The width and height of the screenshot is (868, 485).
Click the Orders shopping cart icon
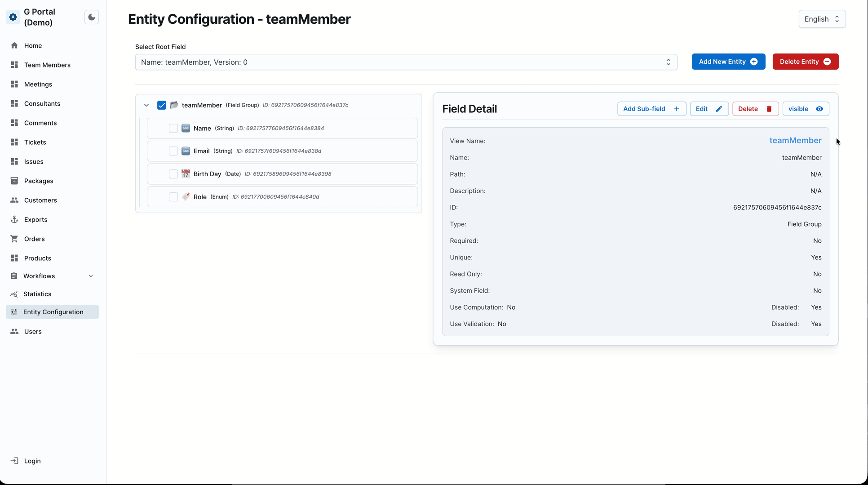(14, 239)
